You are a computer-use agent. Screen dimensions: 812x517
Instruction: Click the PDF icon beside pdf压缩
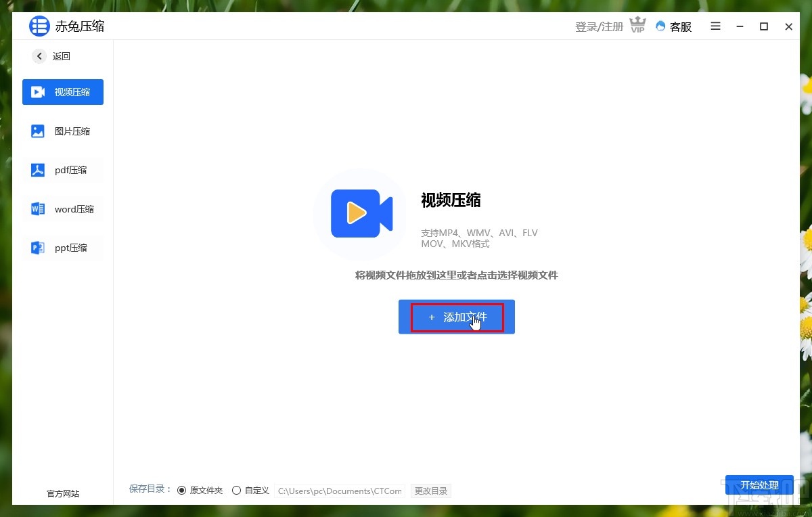pos(38,170)
